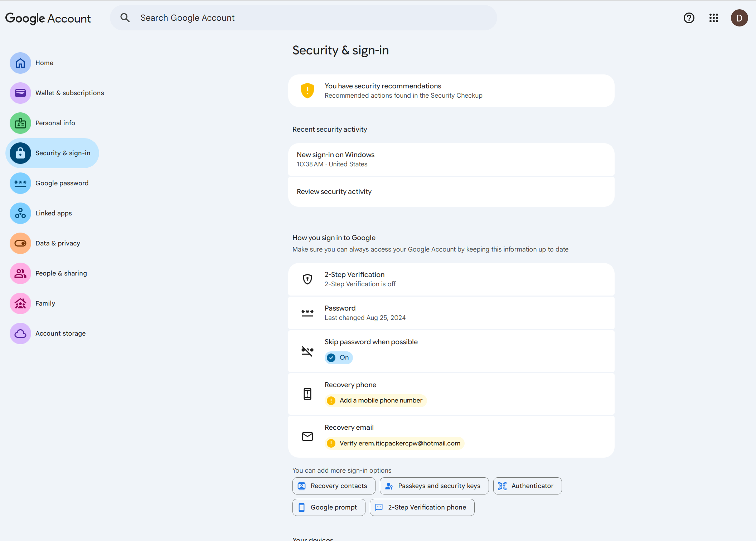Open the Linked apps icon

[20, 213]
